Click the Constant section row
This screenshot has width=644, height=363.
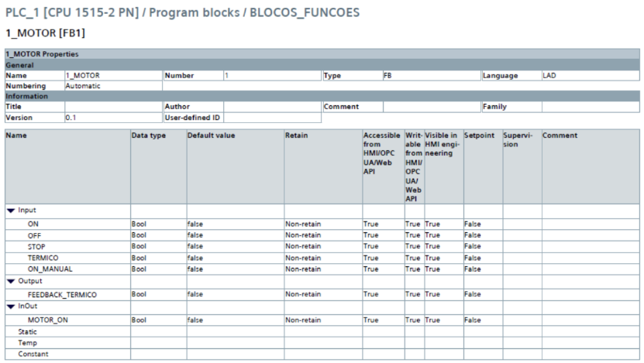click(x=33, y=354)
